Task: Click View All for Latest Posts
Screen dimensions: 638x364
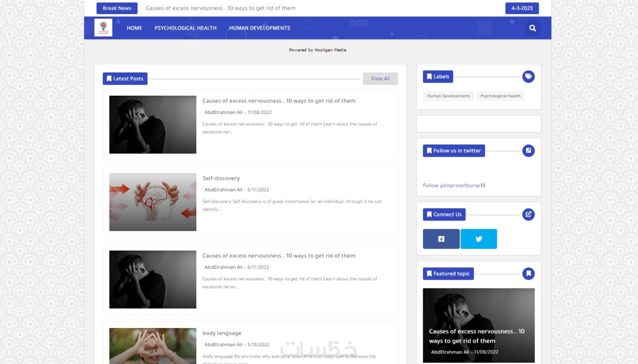Action: click(x=380, y=79)
